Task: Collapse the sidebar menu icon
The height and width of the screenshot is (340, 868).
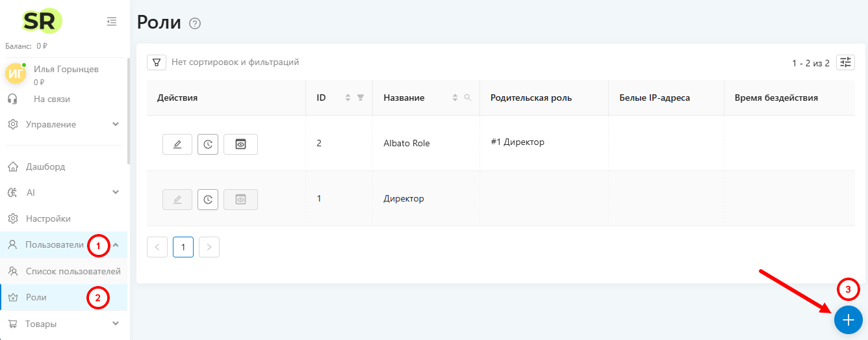Action: point(112,21)
